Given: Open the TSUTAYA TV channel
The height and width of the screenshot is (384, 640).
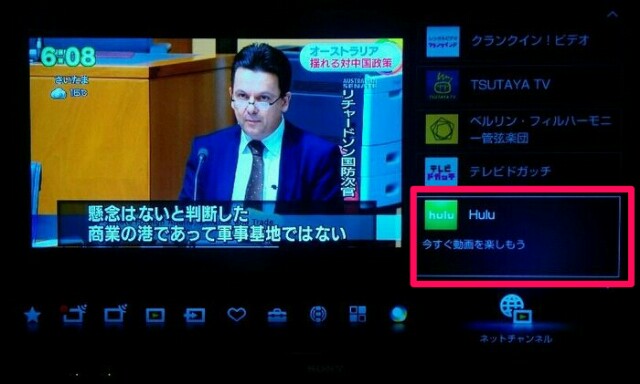Looking at the screenshot, I should tap(519, 85).
